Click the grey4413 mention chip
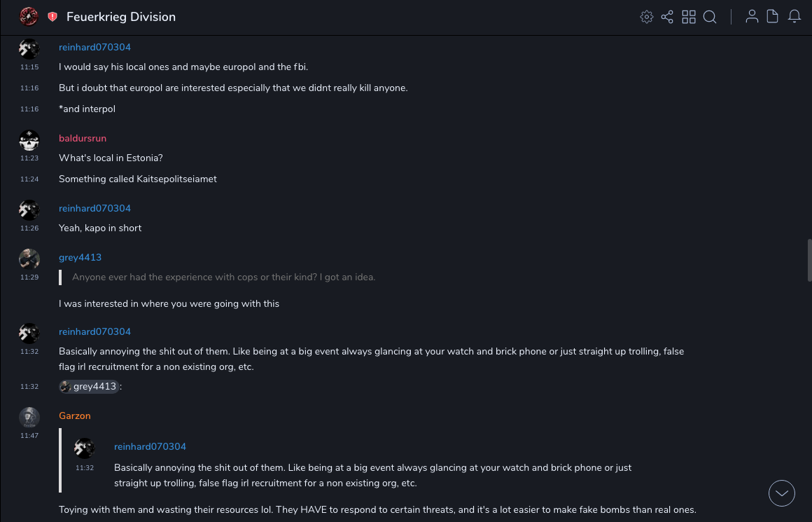The width and height of the screenshot is (812, 522). (89, 387)
